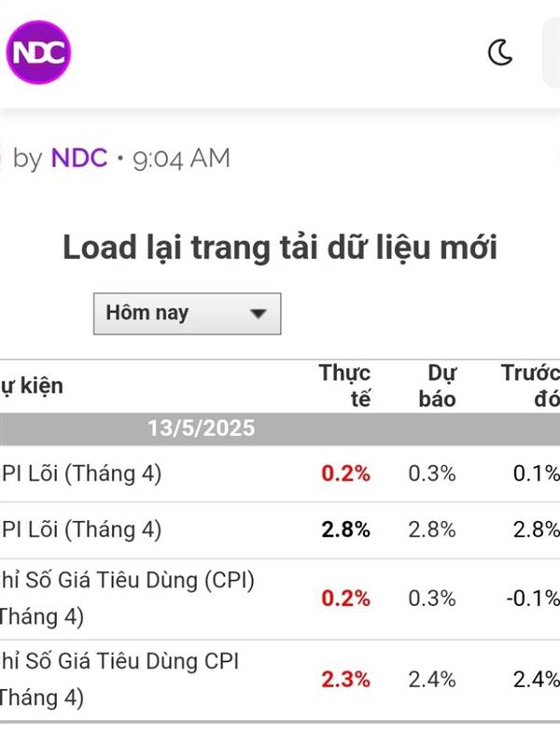Click the Trước đó column header
The image size is (560, 747).
pyautogui.click(x=530, y=386)
